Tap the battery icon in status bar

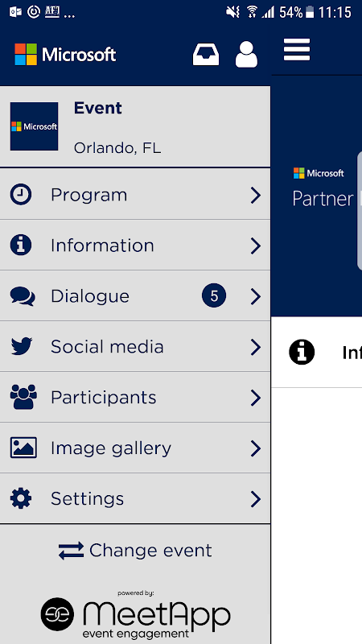pyautogui.click(x=310, y=12)
